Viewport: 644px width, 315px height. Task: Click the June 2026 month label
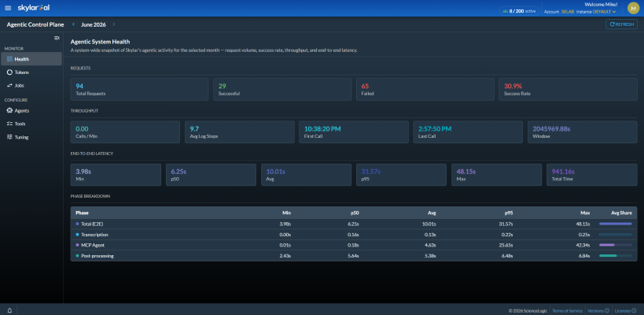94,24
